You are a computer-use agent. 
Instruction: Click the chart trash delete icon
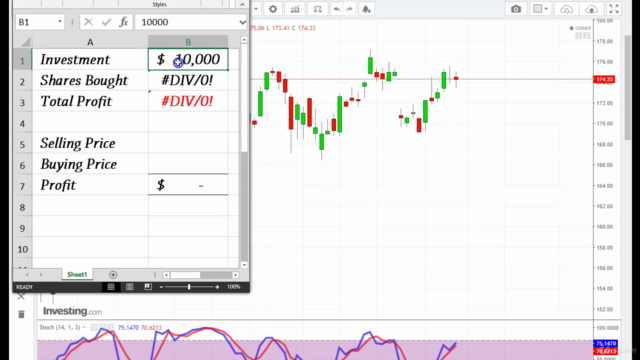click(x=22, y=314)
